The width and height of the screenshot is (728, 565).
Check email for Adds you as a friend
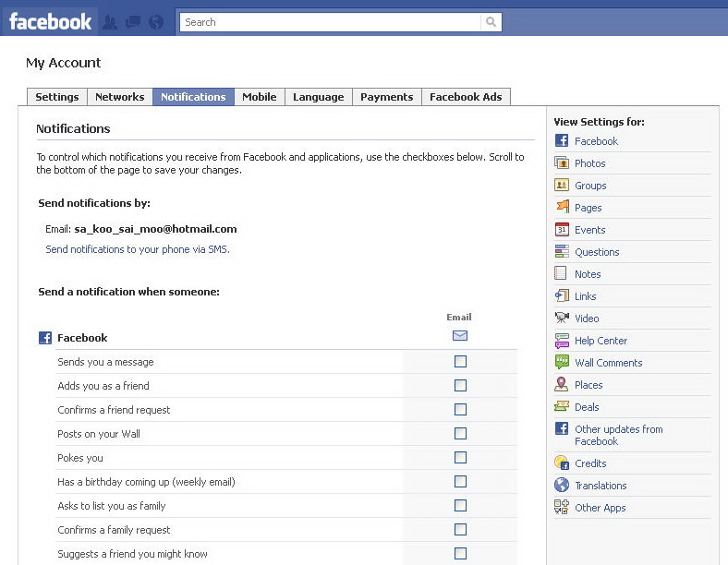[x=460, y=386]
